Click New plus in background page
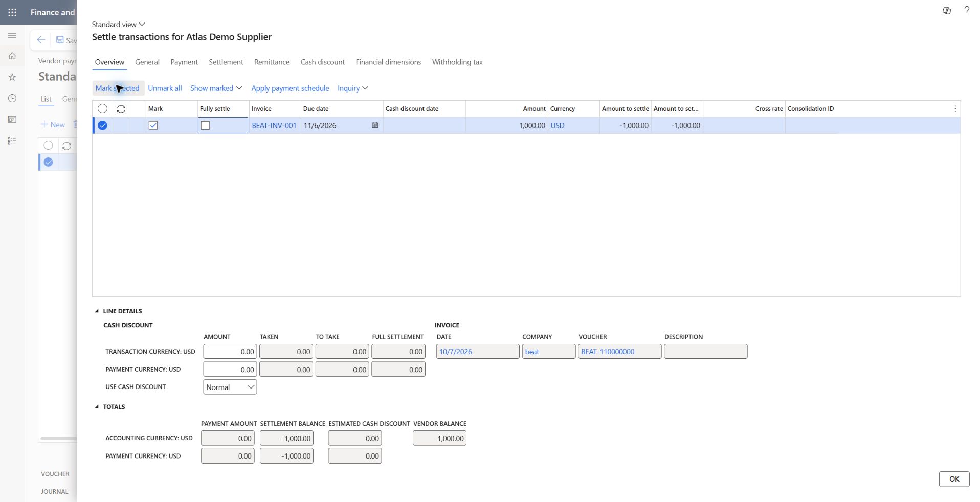The width and height of the screenshot is (980, 502). [x=53, y=124]
